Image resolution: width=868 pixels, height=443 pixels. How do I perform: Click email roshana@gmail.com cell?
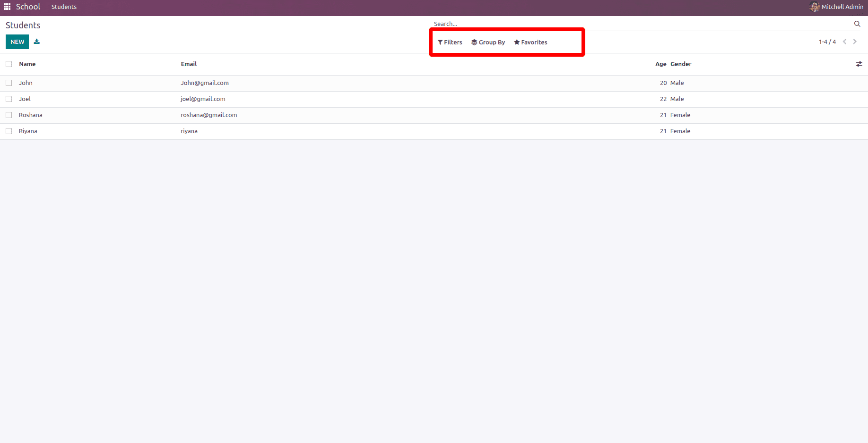pyautogui.click(x=209, y=115)
